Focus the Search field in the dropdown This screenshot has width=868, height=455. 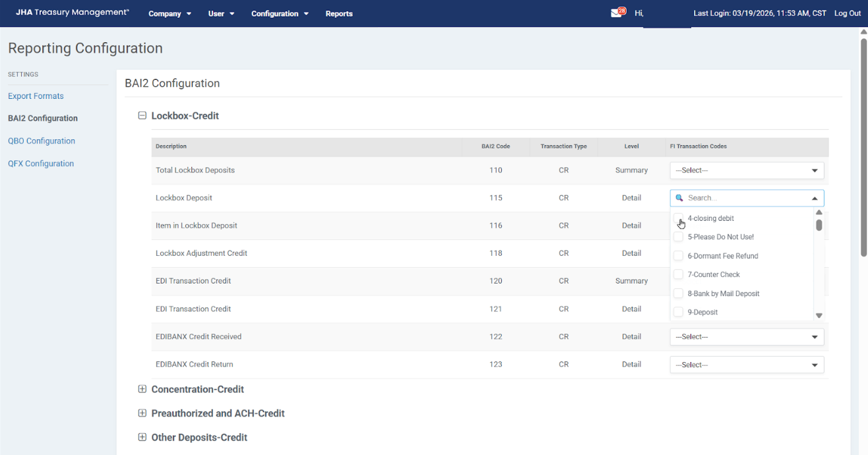pos(745,198)
